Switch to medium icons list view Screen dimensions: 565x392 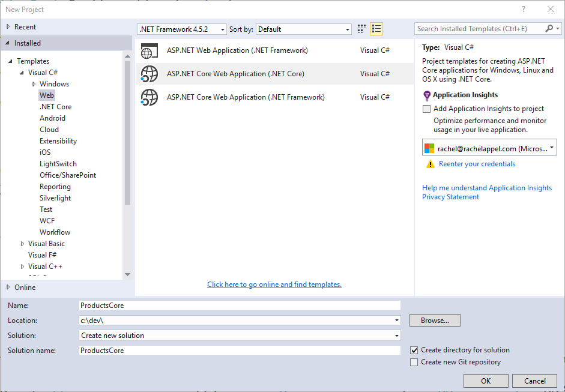376,29
